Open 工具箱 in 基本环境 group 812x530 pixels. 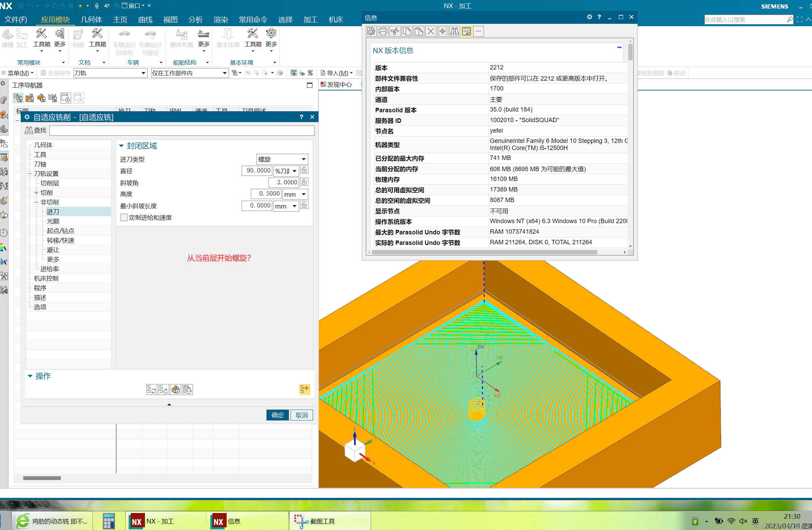(253, 40)
